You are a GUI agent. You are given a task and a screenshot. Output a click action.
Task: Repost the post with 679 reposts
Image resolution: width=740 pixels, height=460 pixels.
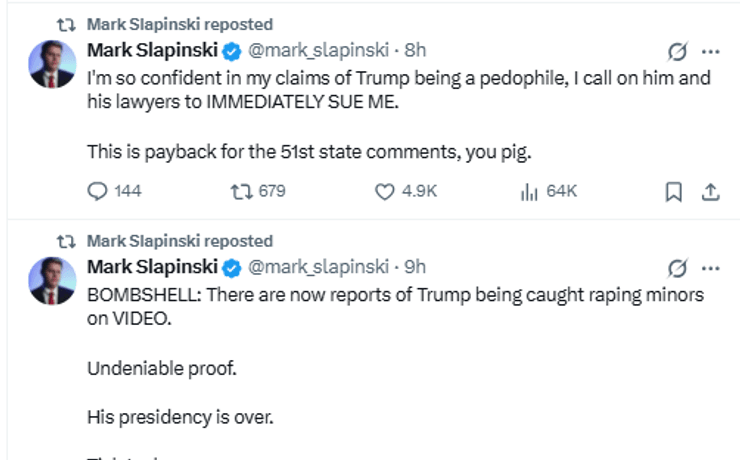click(x=243, y=191)
